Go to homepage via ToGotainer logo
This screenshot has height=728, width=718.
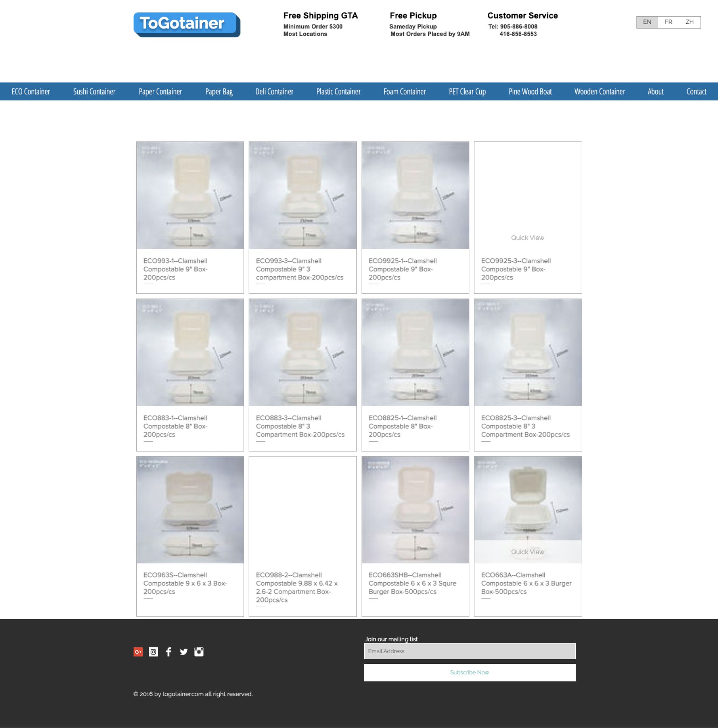pyautogui.click(x=187, y=25)
